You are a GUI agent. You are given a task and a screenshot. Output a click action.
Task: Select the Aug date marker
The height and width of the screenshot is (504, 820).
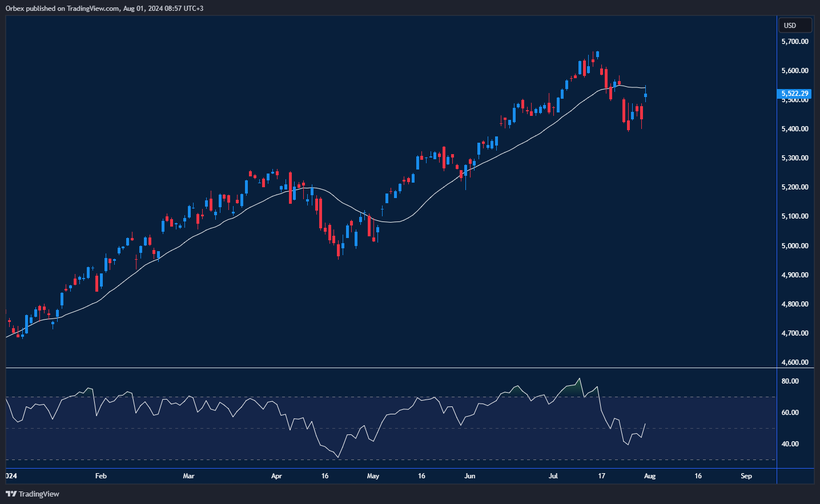(x=649, y=475)
